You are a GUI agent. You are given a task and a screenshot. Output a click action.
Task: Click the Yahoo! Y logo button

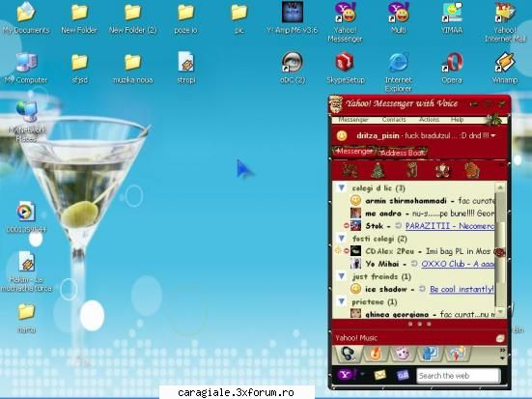point(346,375)
